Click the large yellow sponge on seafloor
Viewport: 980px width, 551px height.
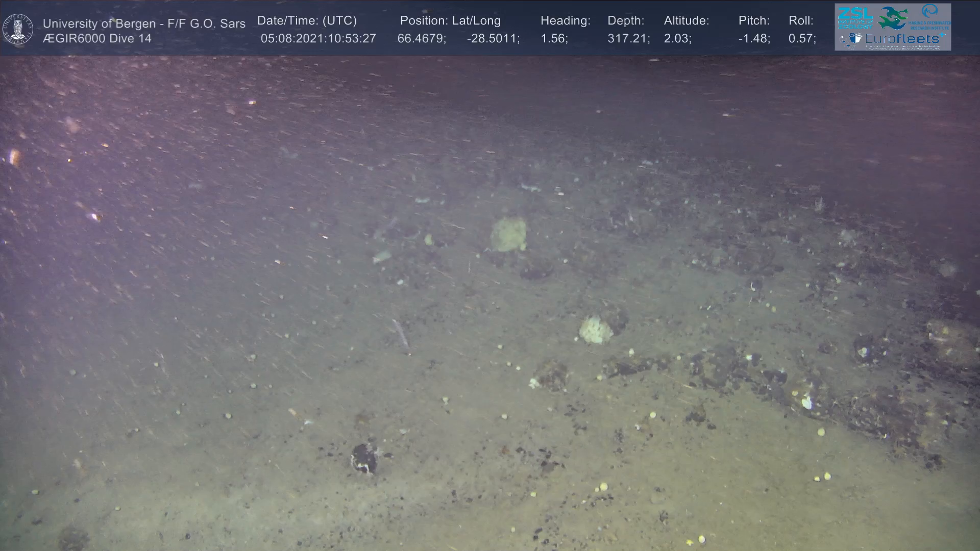[508, 234]
